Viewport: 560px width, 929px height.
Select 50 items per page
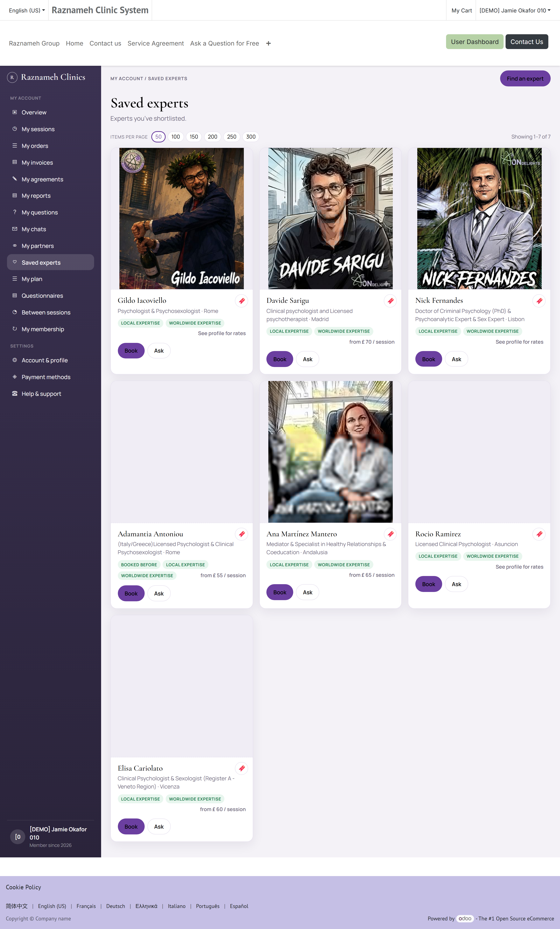click(x=158, y=137)
